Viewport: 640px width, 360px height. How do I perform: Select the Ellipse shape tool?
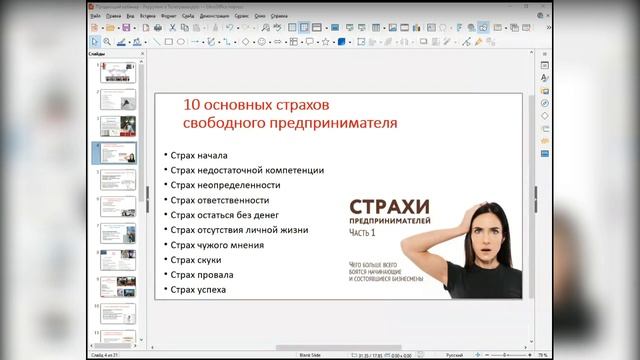(x=181, y=42)
